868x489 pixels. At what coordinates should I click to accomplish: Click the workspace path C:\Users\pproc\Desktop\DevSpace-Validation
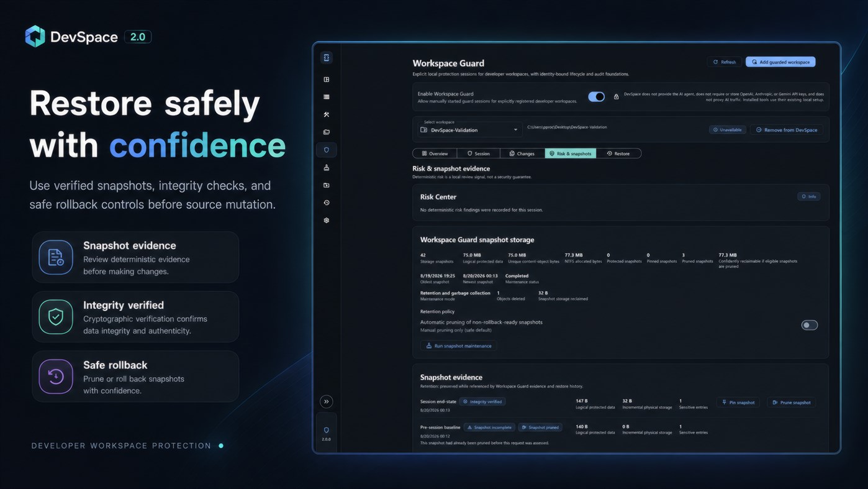point(567,127)
